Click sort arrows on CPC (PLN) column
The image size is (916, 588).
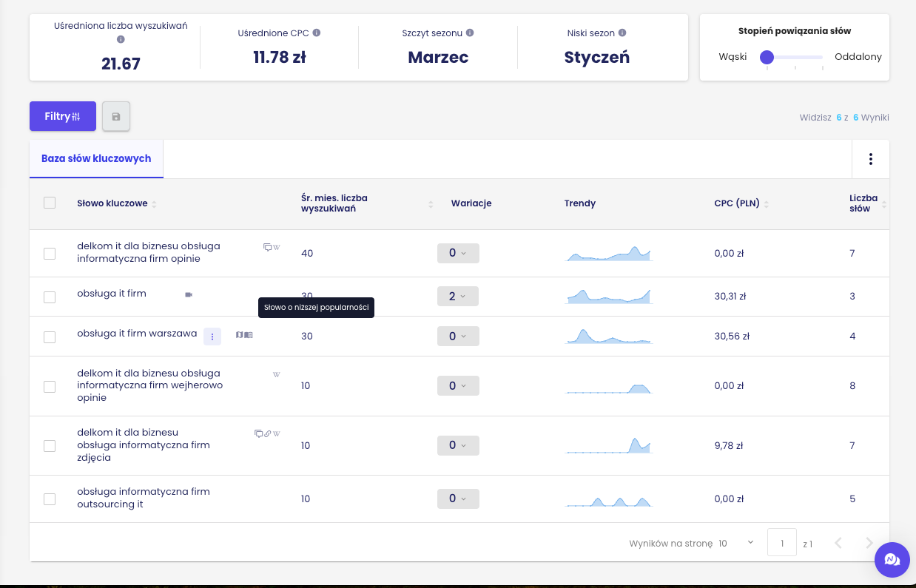tap(767, 204)
